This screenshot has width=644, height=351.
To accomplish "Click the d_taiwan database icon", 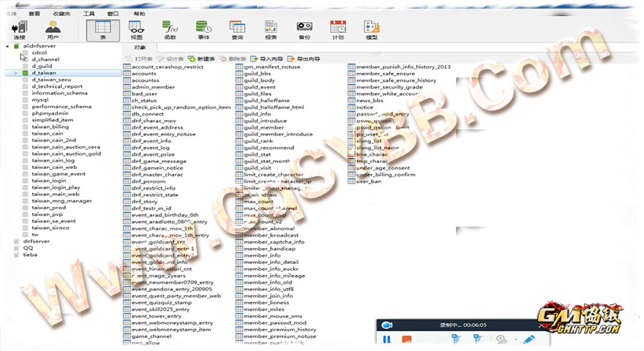I will (x=26, y=72).
